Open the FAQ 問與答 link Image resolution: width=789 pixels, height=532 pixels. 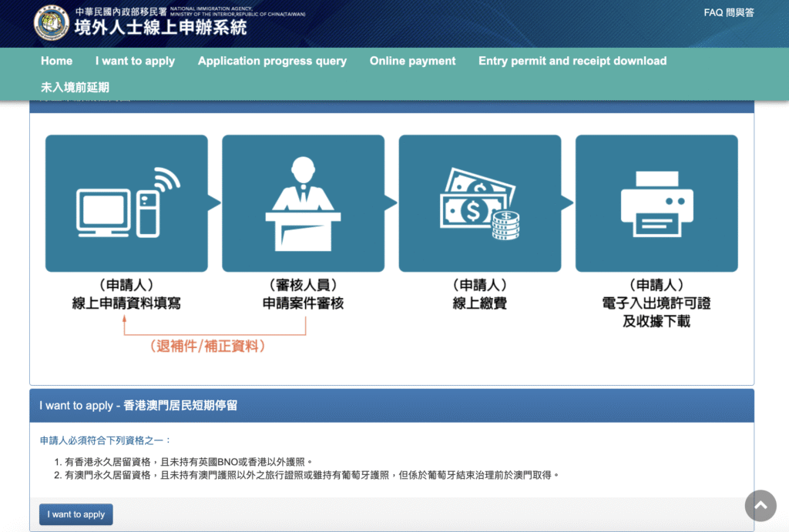(728, 13)
